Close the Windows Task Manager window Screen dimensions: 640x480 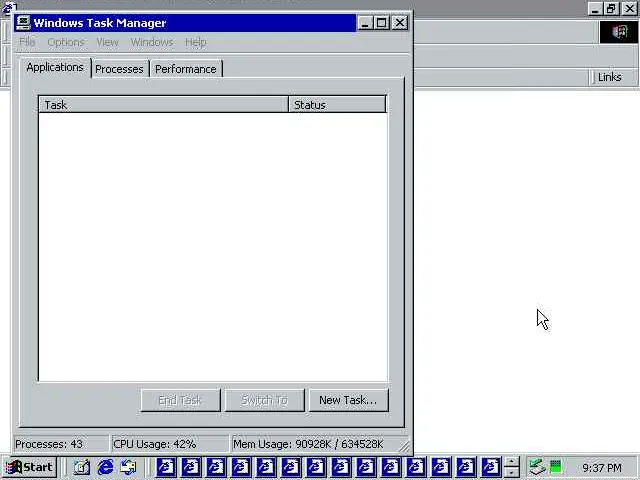tap(400, 23)
